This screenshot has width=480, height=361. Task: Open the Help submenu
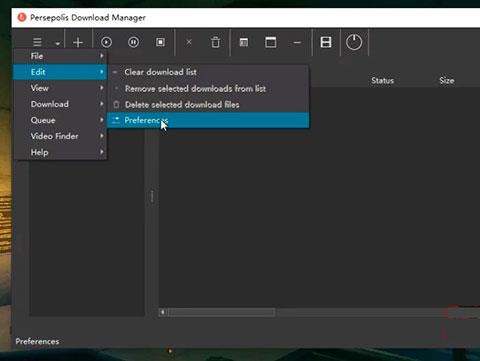coord(60,152)
